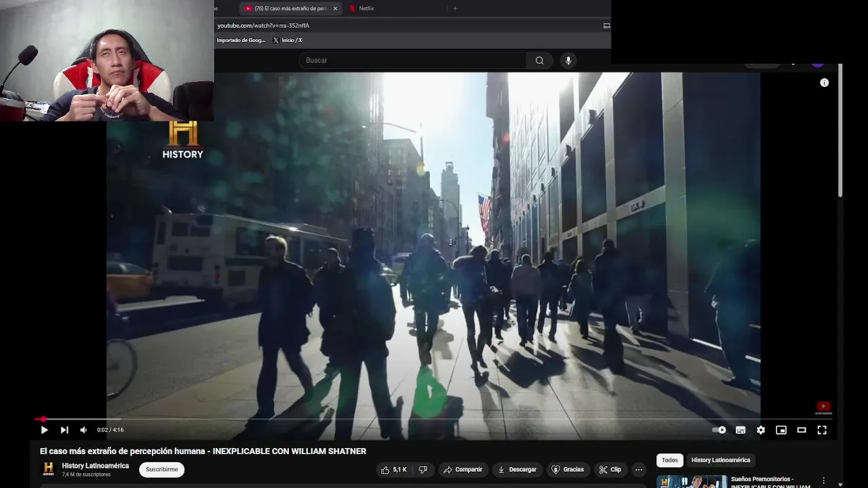This screenshot has width=868, height=488.
Task: Like the video with thumbs up
Action: 394,469
